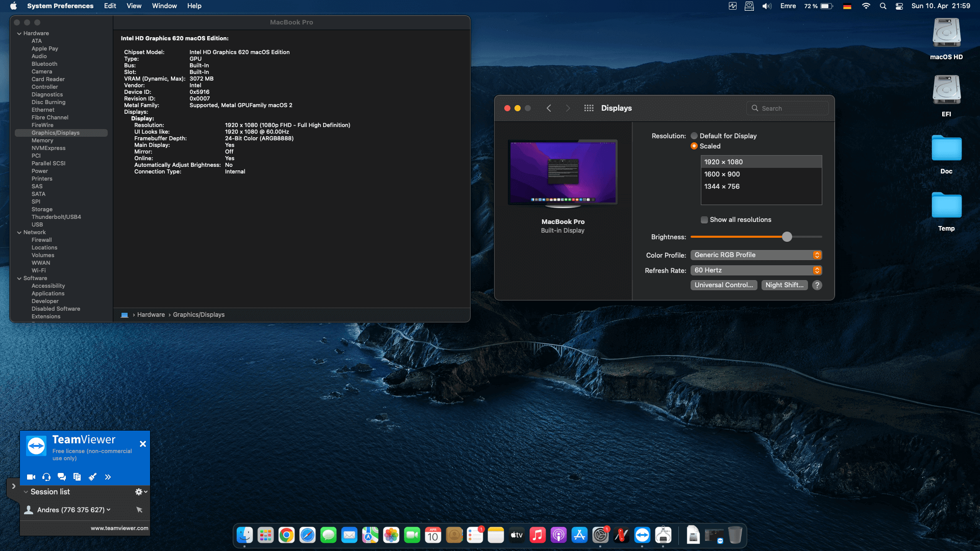This screenshot has height=551, width=980.
Task: Select Wi-Fi in the Network sidebar
Action: (39, 271)
